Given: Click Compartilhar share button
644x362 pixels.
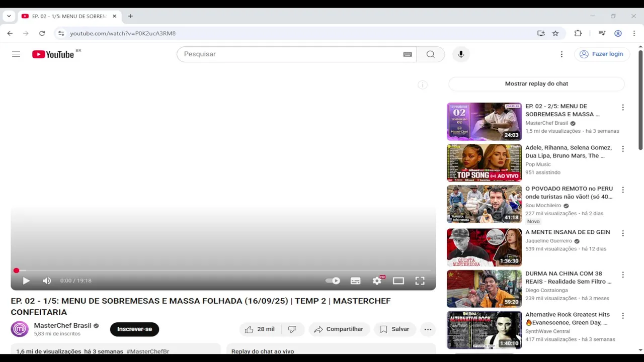Looking at the screenshot, I should click(x=339, y=329).
